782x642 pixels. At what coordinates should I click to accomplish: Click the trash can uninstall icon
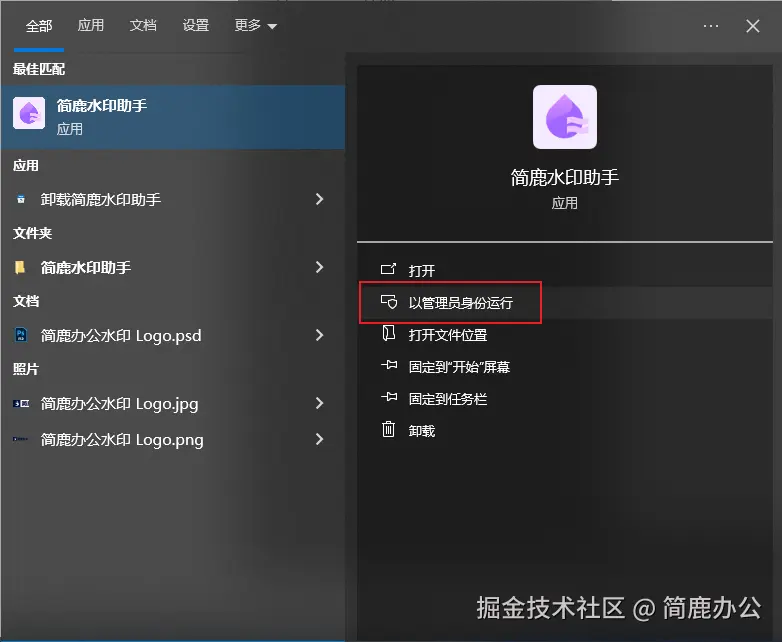[x=389, y=429]
